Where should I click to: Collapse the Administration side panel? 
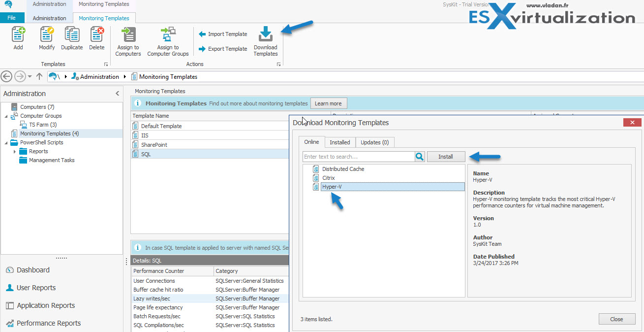point(117,94)
